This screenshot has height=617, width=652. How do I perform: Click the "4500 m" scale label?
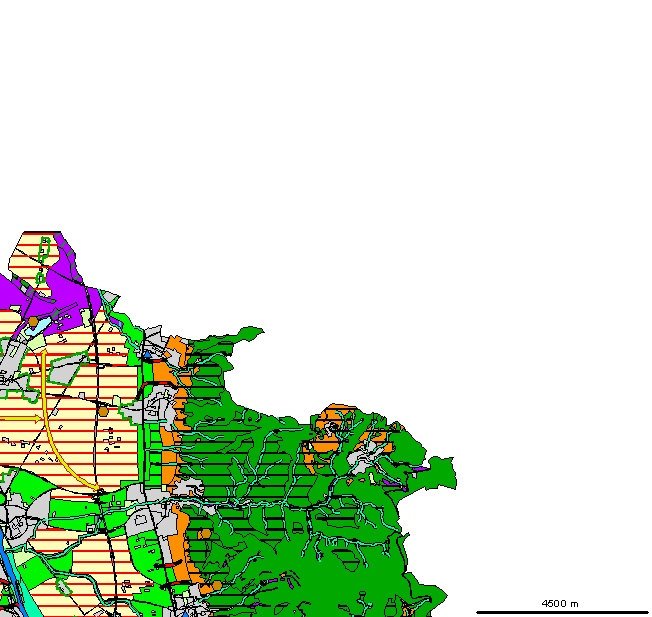(560, 603)
